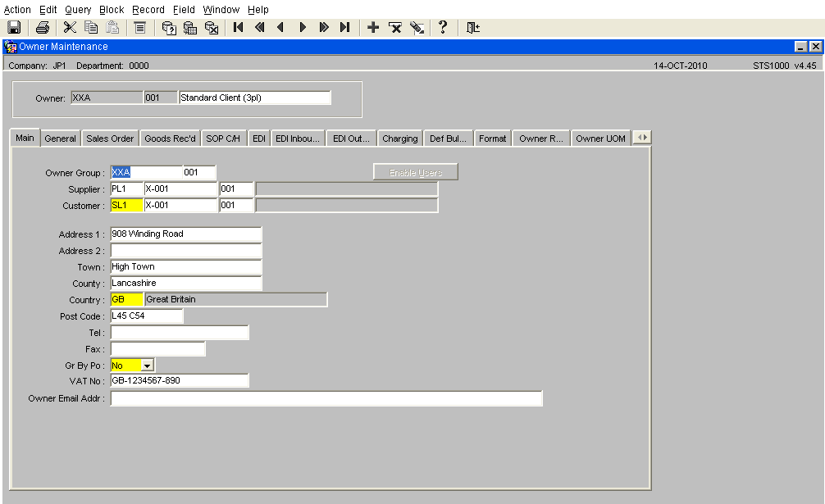This screenshot has width=825, height=504.
Task: Click the next block double-arrow icon
Action: 324,27
